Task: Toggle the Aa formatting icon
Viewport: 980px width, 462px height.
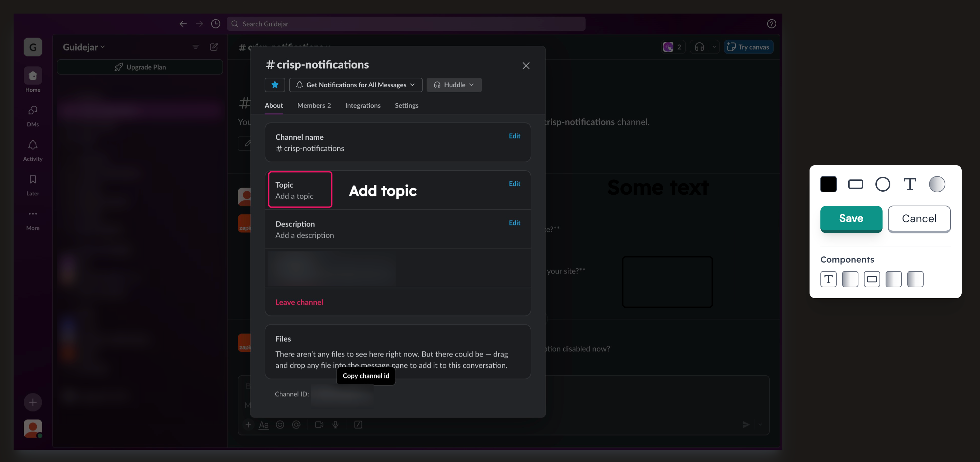Action: (x=264, y=424)
